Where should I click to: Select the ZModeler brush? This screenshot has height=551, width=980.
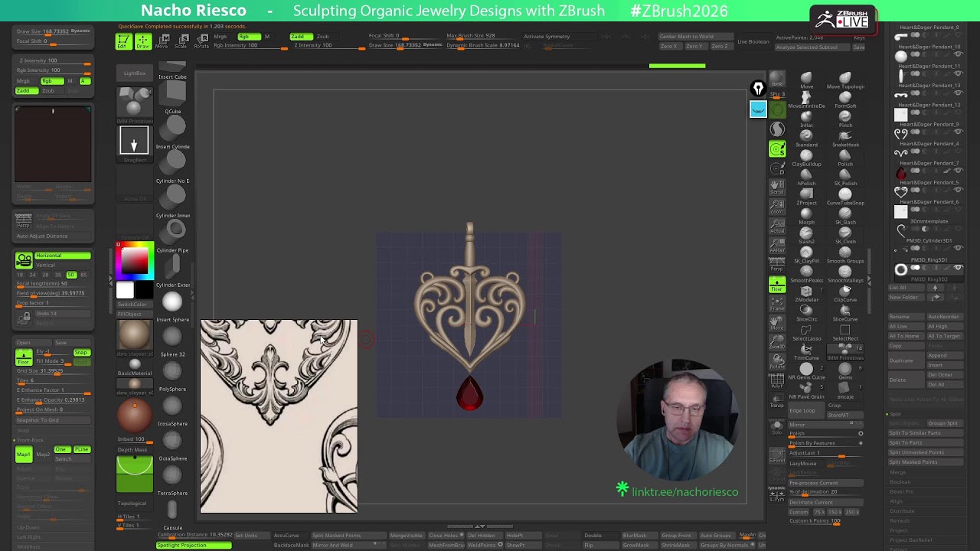click(806, 293)
